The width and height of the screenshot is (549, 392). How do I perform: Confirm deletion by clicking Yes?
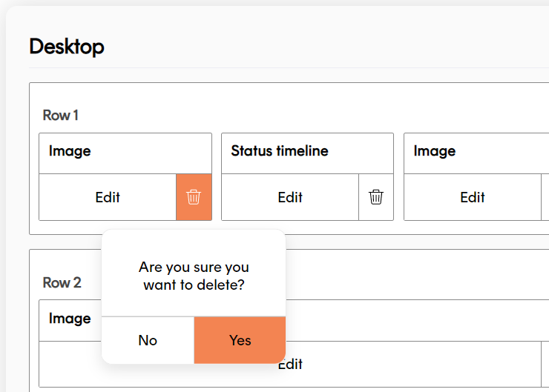coord(240,340)
